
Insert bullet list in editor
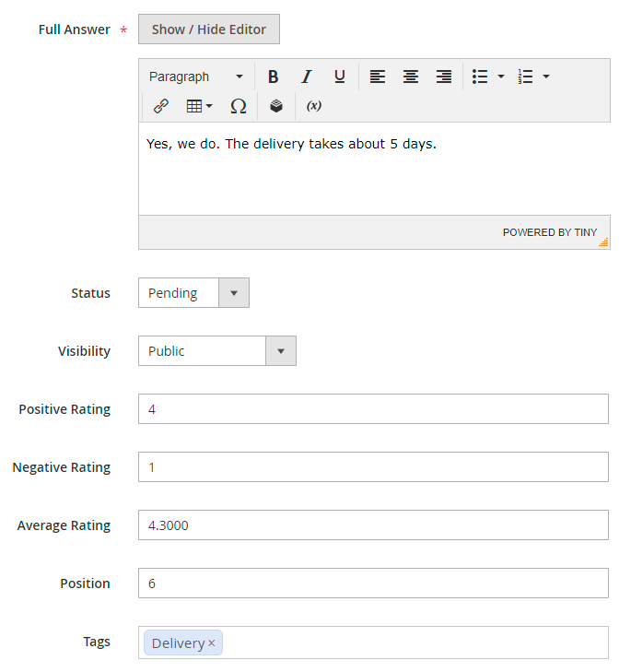point(480,77)
